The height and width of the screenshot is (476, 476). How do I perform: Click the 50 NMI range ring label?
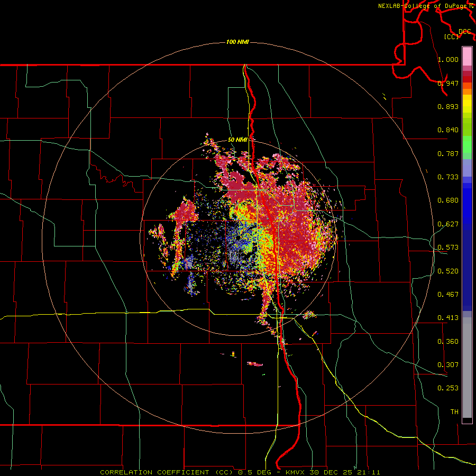tap(237, 140)
